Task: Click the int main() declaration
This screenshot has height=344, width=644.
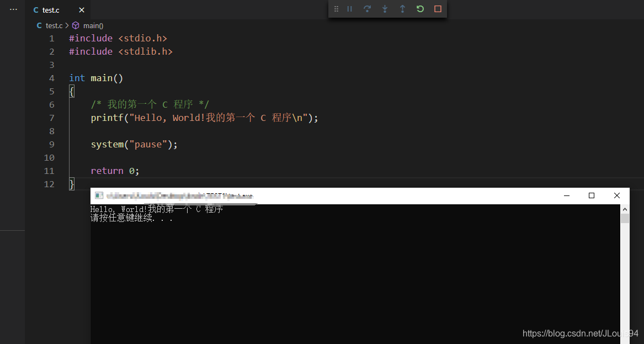Action: pyautogui.click(x=96, y=78)
